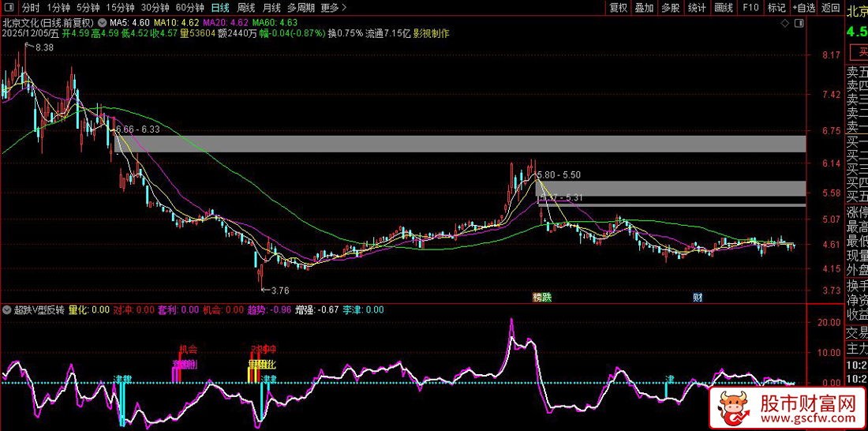Click the MA10: 4.62 label
The width and height of the screenshot is (868, 431).
pos(176,23)
